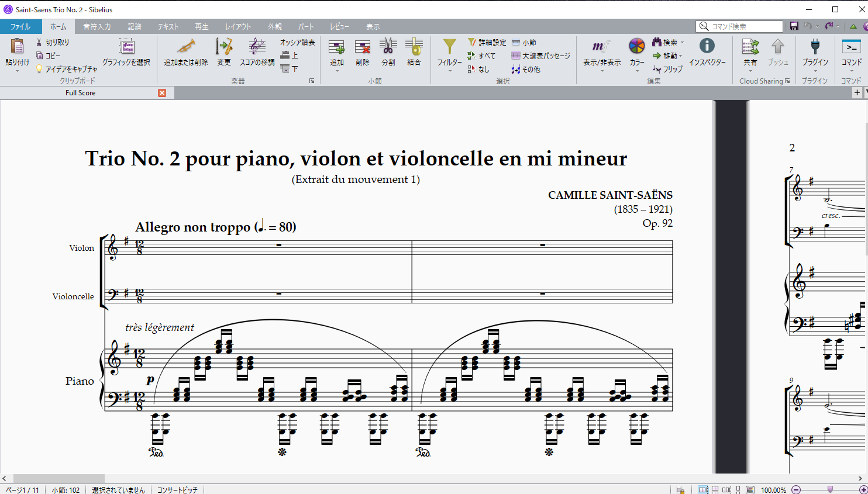Click the 分割 split bars scissors icon
Image resolution: width=868 pixels, height=494 pixels.
coord(388,47)
